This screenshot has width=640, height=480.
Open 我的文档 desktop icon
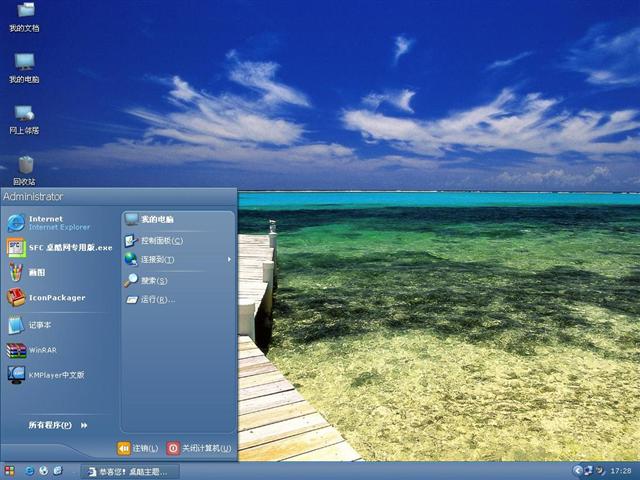(24, 15)
